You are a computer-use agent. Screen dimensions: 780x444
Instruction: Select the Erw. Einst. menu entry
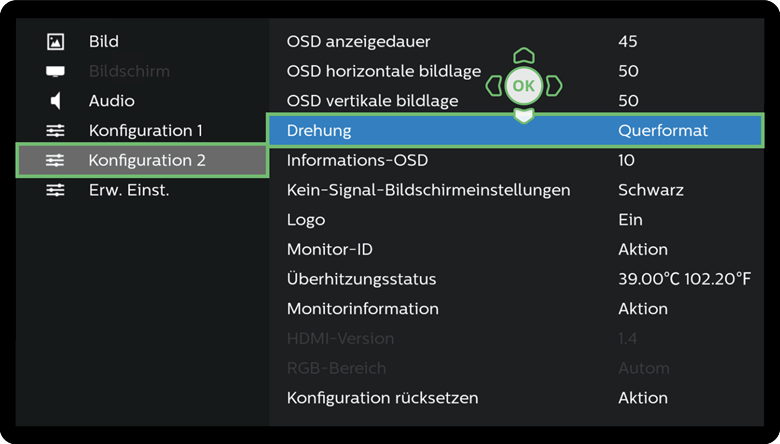point(129,190)
